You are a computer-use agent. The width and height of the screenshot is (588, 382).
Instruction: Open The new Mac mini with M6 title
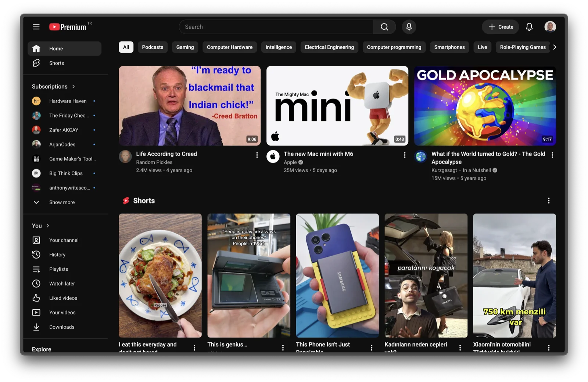click(318, 154)
